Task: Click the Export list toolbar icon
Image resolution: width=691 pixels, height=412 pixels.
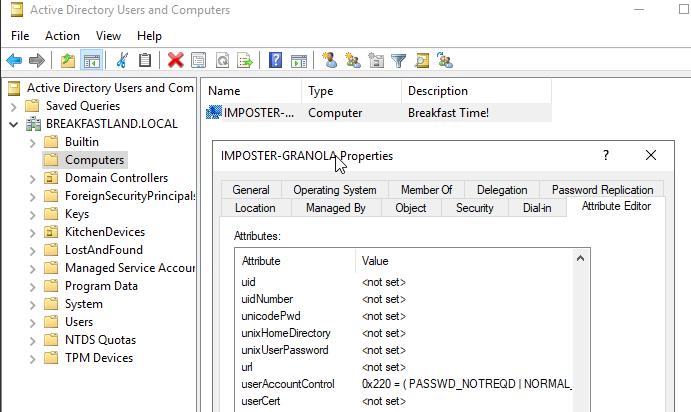Action: pyautogui.click(x=247, y=60)
